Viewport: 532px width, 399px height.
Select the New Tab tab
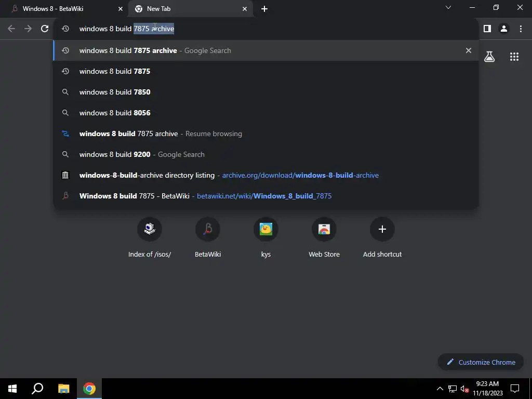[191, 9]
